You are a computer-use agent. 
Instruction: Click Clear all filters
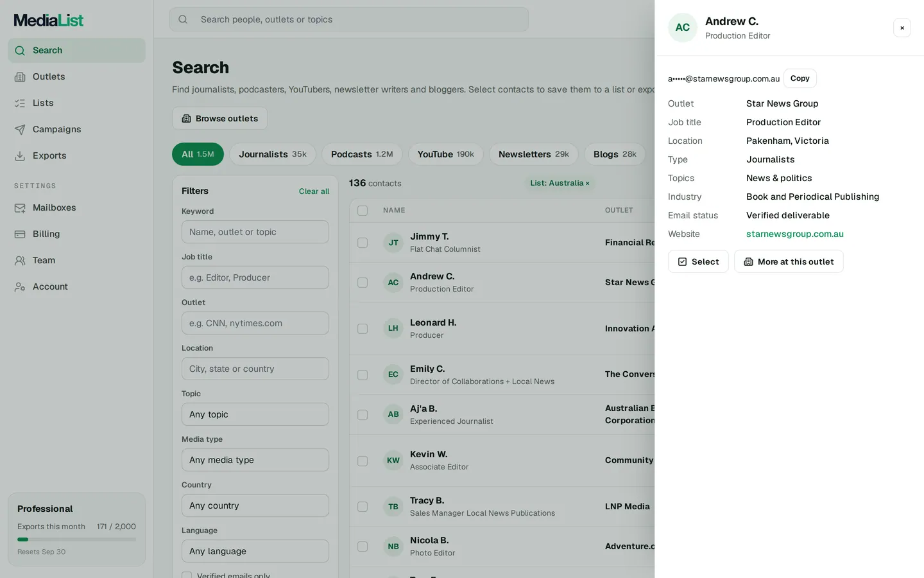click(x=314, y=191)
